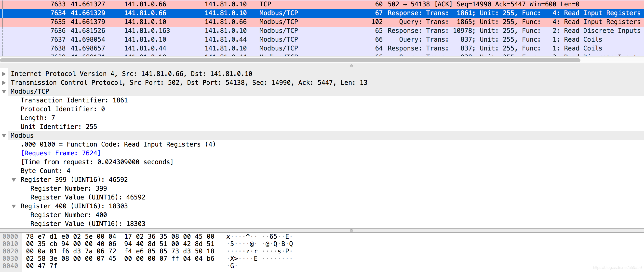The width and height of the screenshot is (644, 272).
Task: Click the hex dump row at offset 0030
Action: pos(120,259)
